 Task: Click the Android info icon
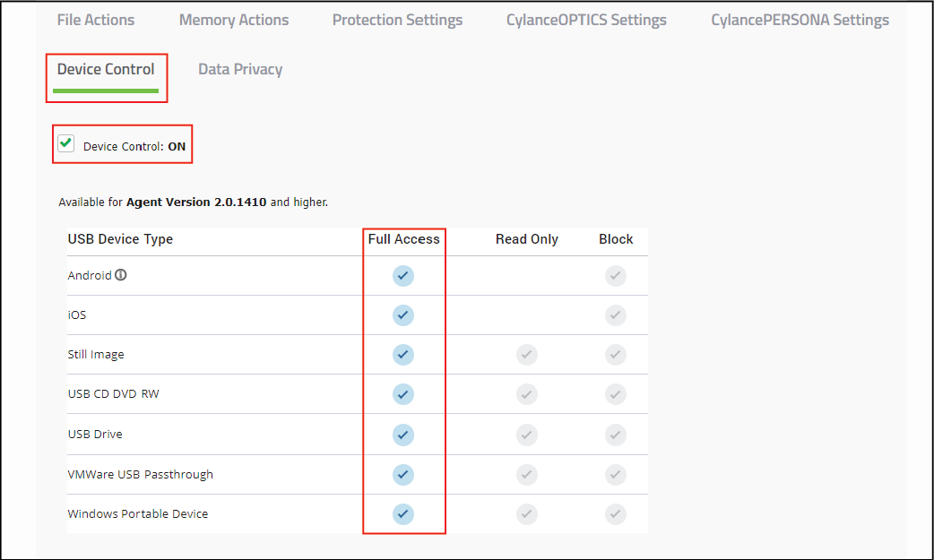[121, 275]
